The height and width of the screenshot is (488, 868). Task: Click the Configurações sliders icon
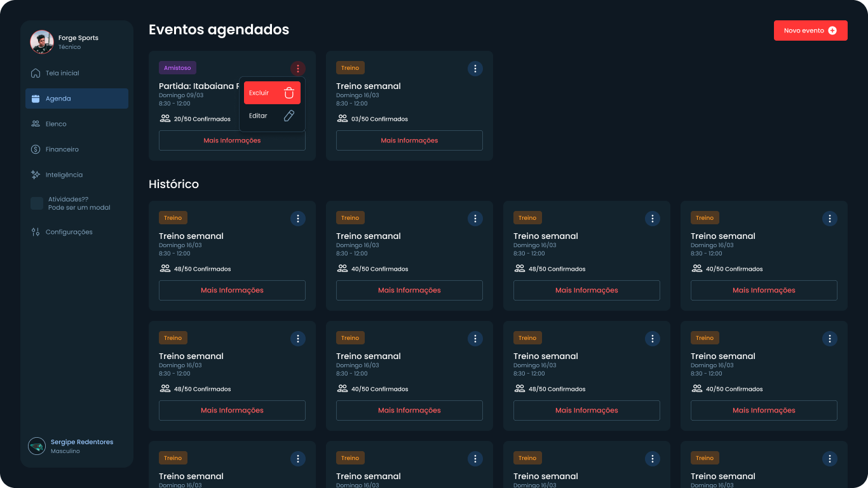[x=36, y=232]
